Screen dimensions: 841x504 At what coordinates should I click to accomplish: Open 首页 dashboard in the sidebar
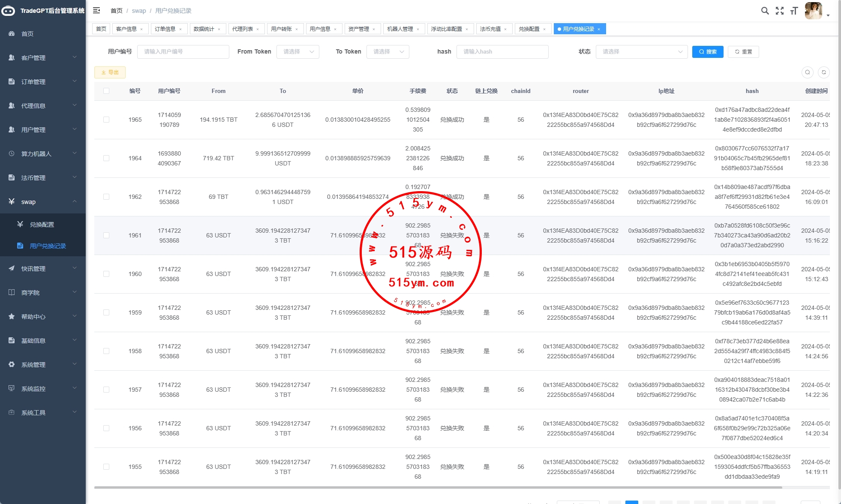(x=27, y=33)
